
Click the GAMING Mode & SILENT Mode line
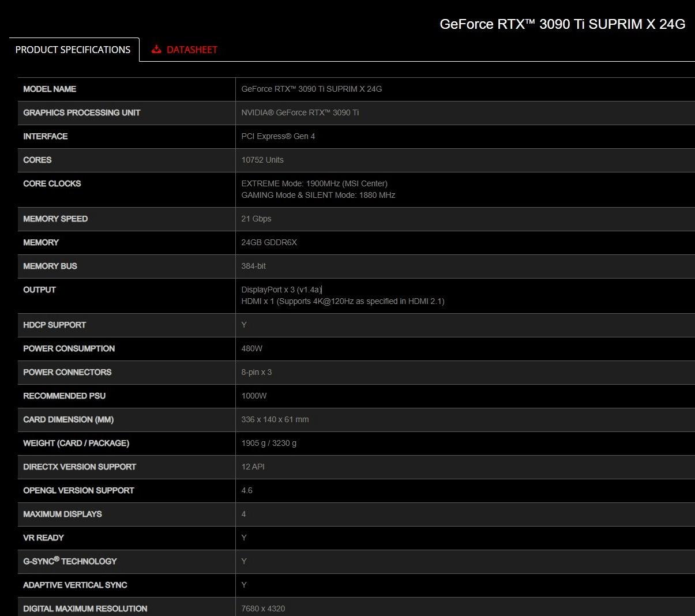(318, 195)
